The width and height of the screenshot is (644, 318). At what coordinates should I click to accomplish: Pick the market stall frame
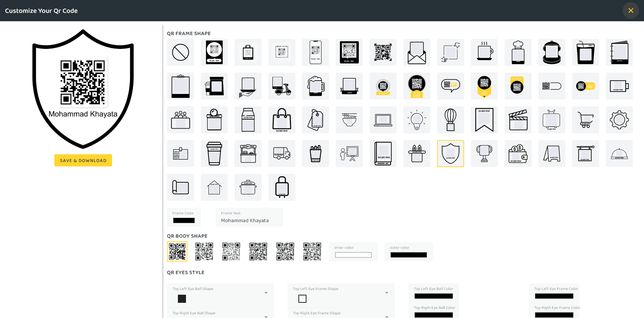tap(248, 154)
